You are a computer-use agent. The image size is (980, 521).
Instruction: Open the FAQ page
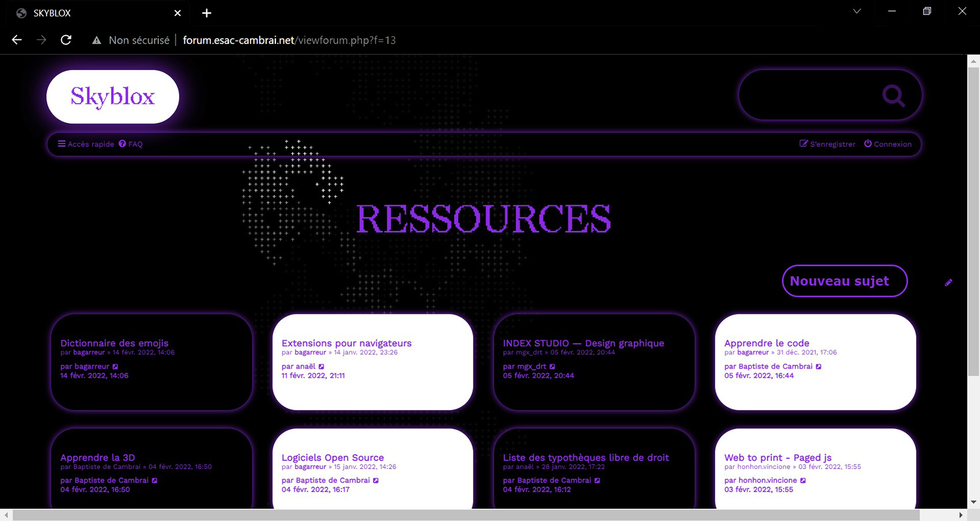point(131,144)
